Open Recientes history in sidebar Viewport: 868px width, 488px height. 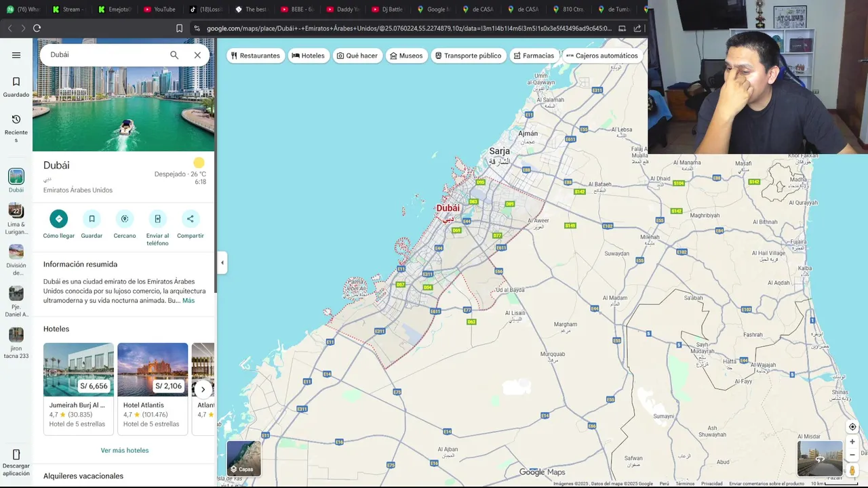(x=16, y=127)
